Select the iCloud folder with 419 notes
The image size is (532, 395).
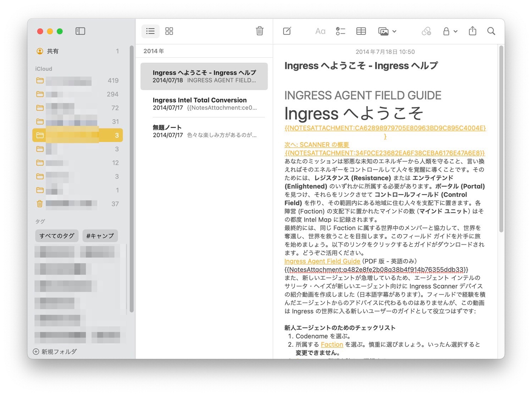click(x=78, y=80)
